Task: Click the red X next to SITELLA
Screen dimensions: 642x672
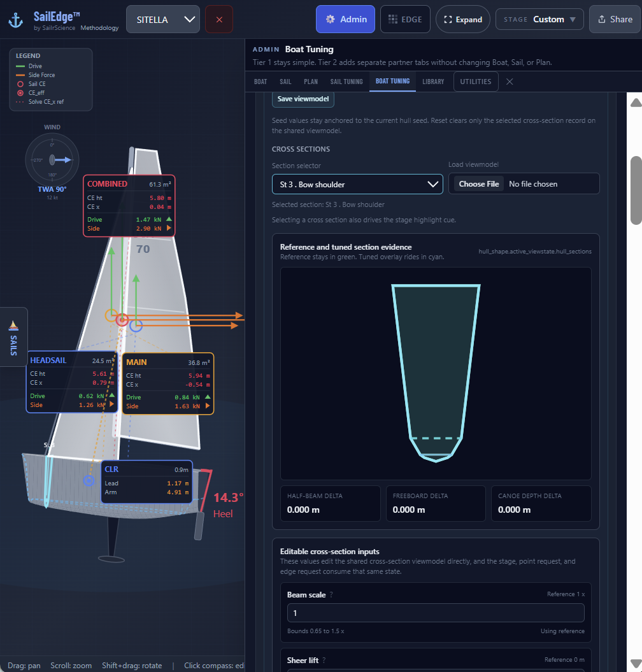Action: pyautogui.click(x=219, y=19)
